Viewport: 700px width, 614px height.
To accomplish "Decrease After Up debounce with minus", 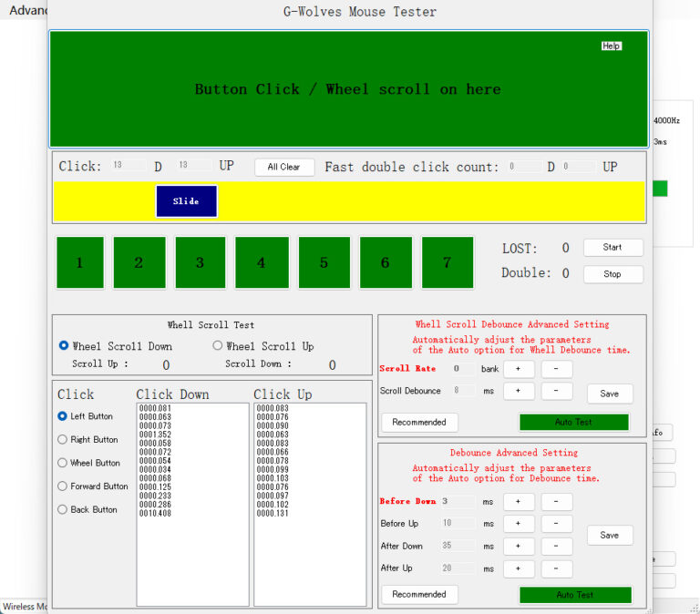I will (x=557, y=568).
